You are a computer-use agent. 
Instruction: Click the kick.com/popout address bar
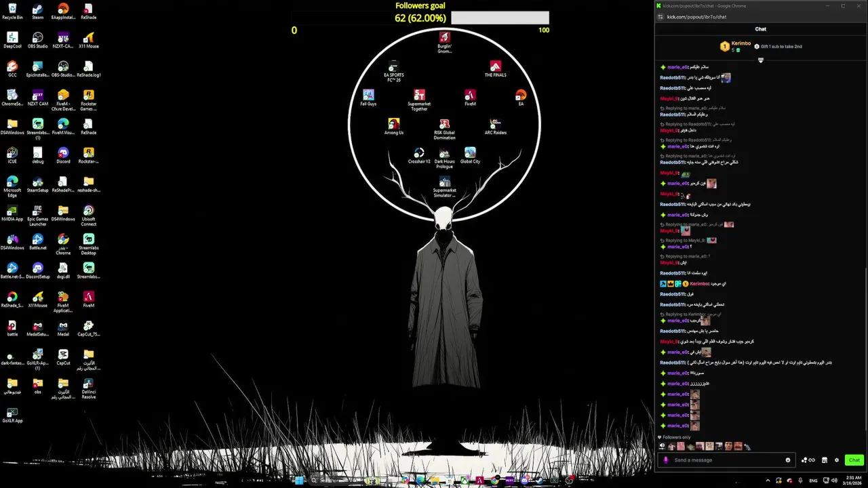[x=696, y=17]
